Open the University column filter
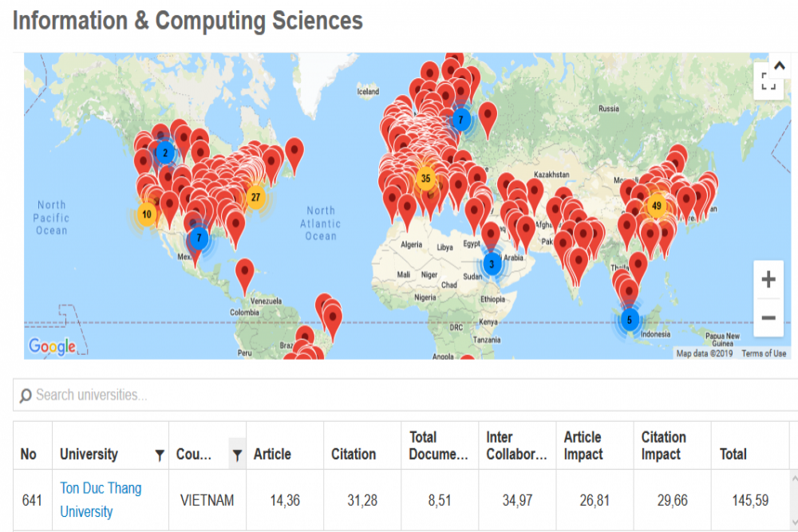The width and height of the screenshot is (798, 532). point(160,455)
